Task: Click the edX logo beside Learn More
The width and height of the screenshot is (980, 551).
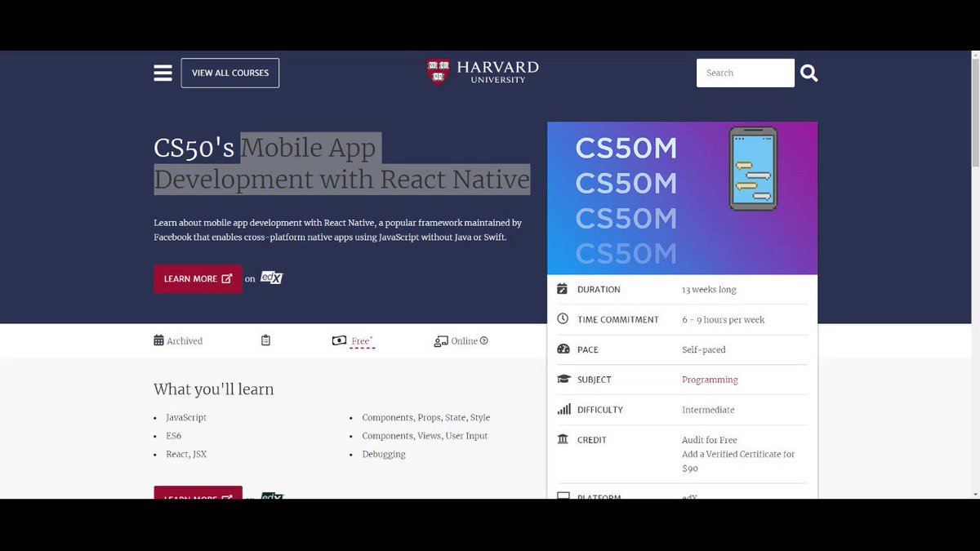Action: pos(271,278)
